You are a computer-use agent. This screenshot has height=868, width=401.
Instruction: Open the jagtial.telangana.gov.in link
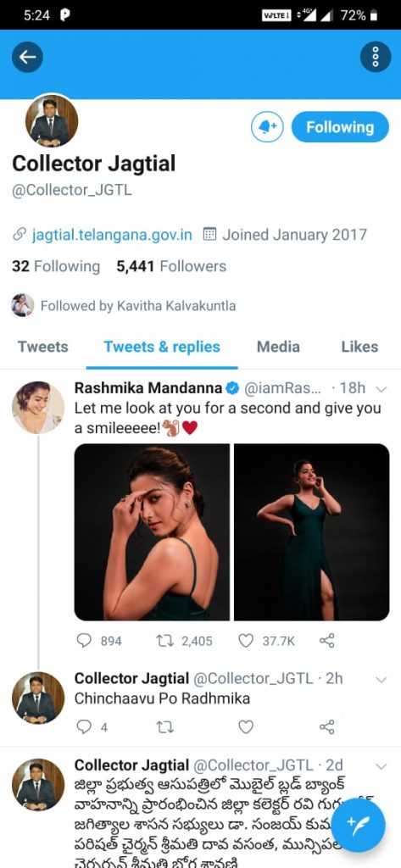[x=112, y=235]
